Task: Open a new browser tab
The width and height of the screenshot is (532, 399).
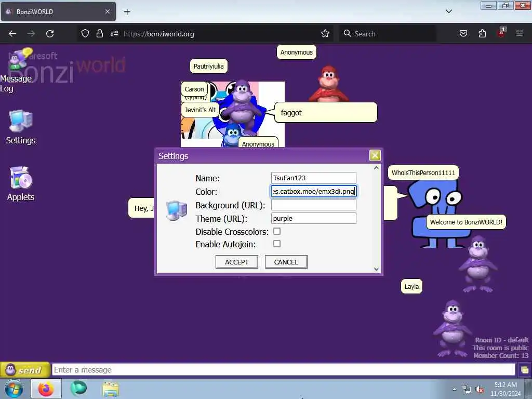Action: (x=127, y=12)
